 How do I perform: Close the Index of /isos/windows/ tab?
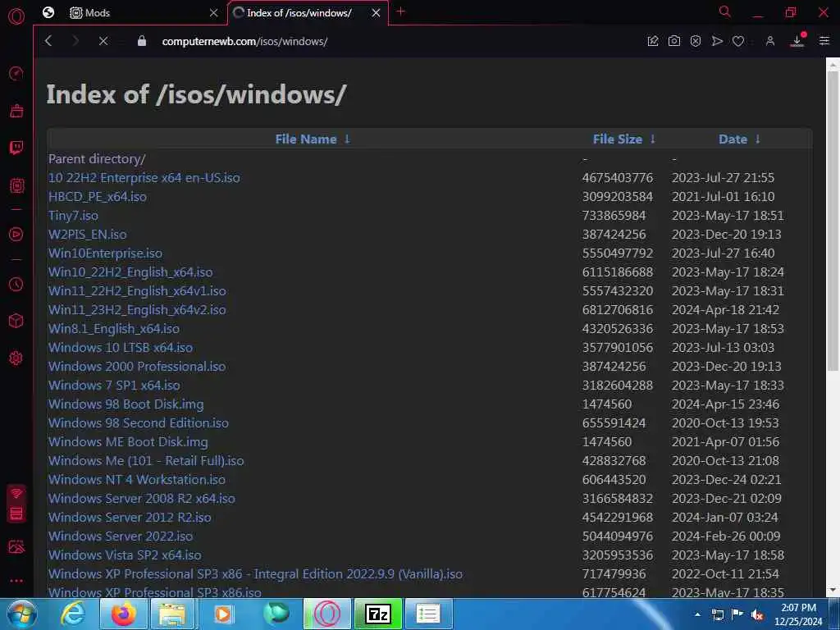pyautogui.click(x=376, y=13)
